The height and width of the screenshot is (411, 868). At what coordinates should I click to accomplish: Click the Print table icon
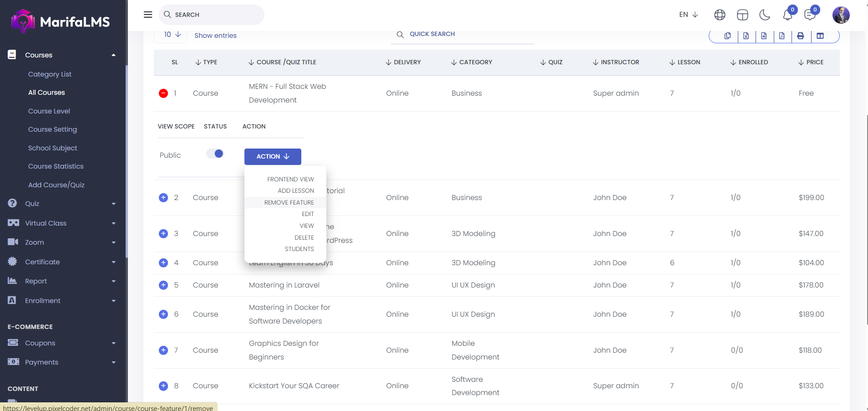tap(800, 36)
